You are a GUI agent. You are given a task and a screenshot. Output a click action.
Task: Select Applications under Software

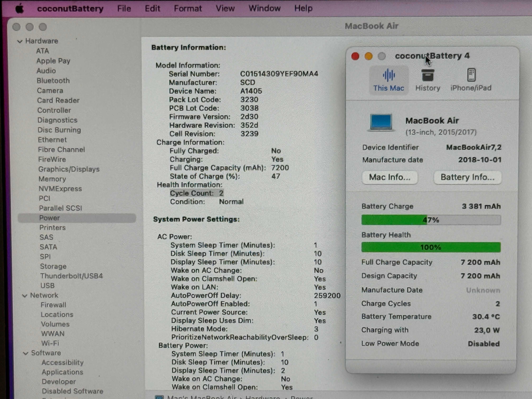coord(62,372)
